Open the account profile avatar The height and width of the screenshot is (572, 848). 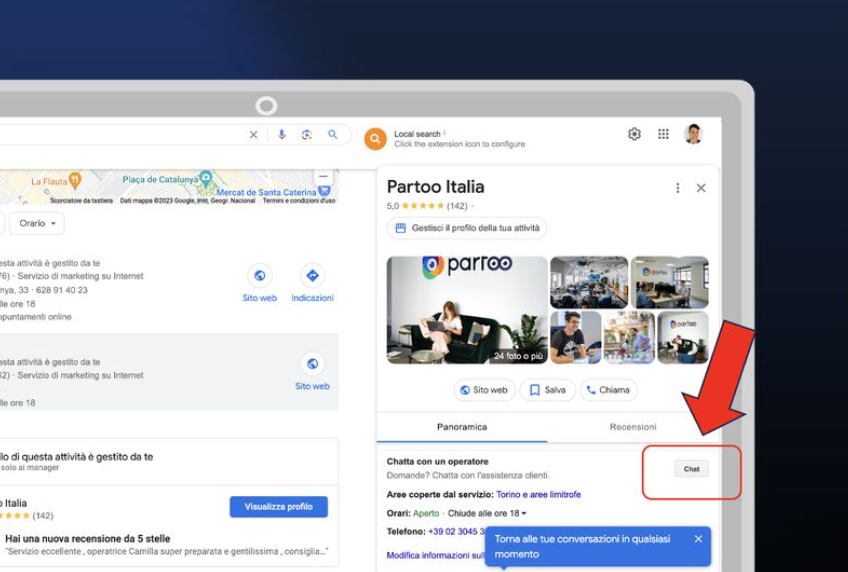coord(693,134)
